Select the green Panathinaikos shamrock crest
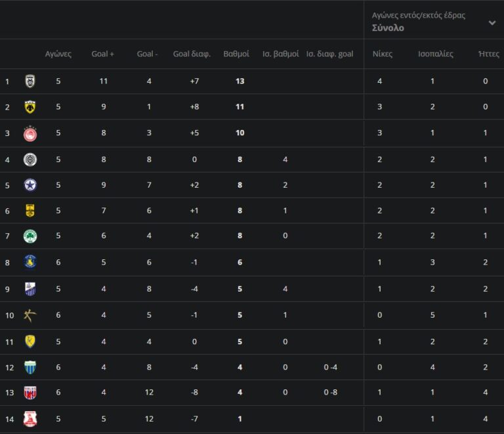This screenshot has height=434, width=504. tap(30, 236)
